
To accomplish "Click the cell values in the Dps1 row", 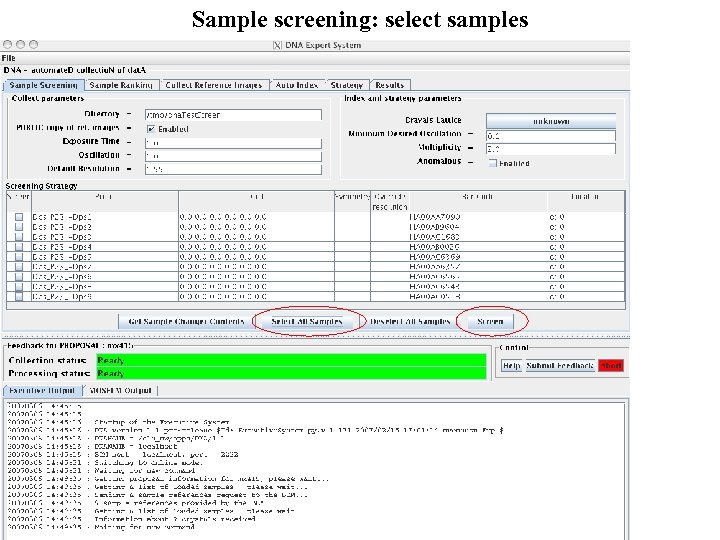I will coord(256,217).
